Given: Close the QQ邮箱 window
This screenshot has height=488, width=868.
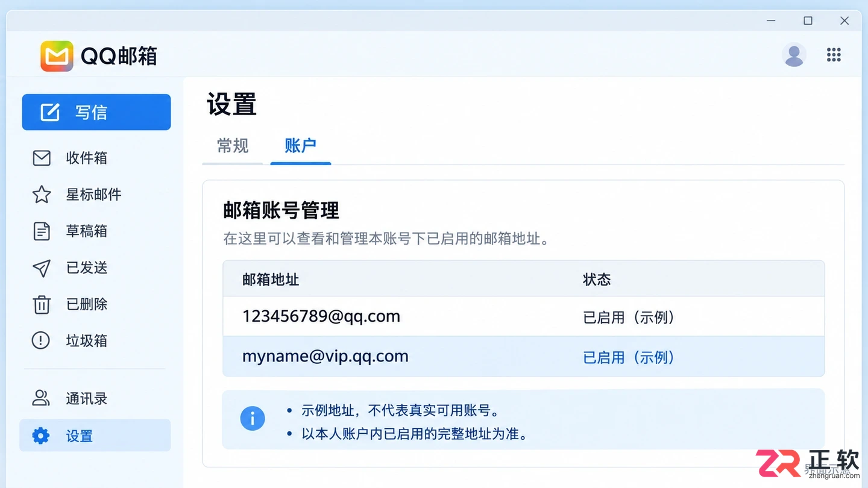Looking at the screenshot, I should click(844, 20).
